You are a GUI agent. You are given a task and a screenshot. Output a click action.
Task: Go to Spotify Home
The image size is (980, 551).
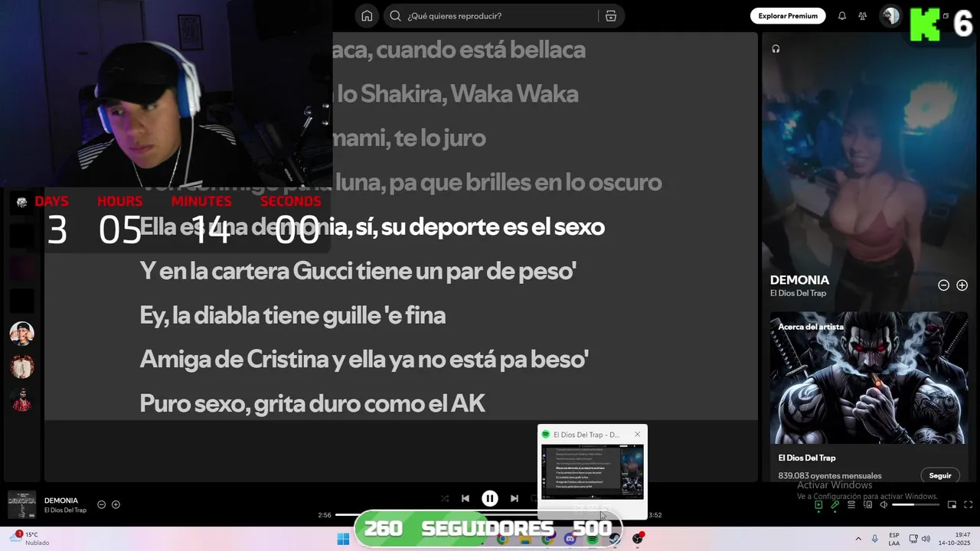click(367, 16)
